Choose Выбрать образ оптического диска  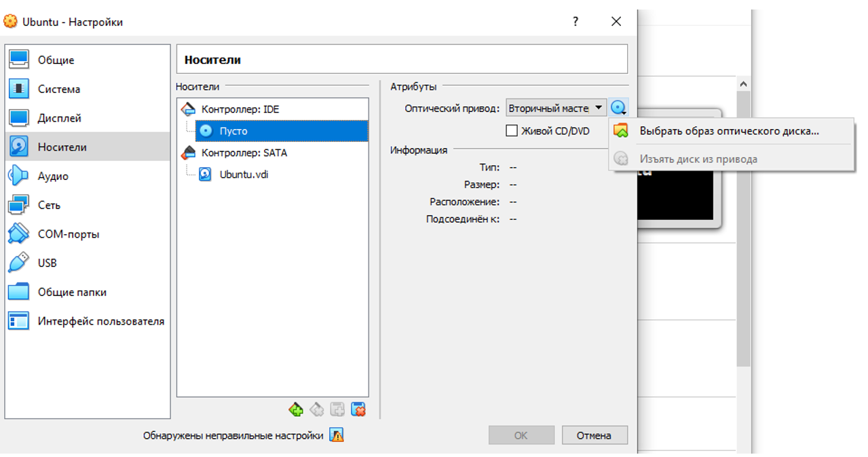732,131
